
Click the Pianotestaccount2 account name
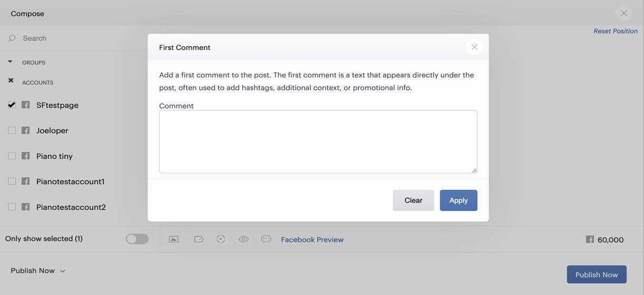71,207
